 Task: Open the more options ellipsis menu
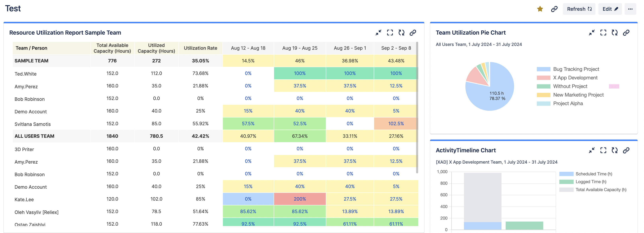click(630, 9)
